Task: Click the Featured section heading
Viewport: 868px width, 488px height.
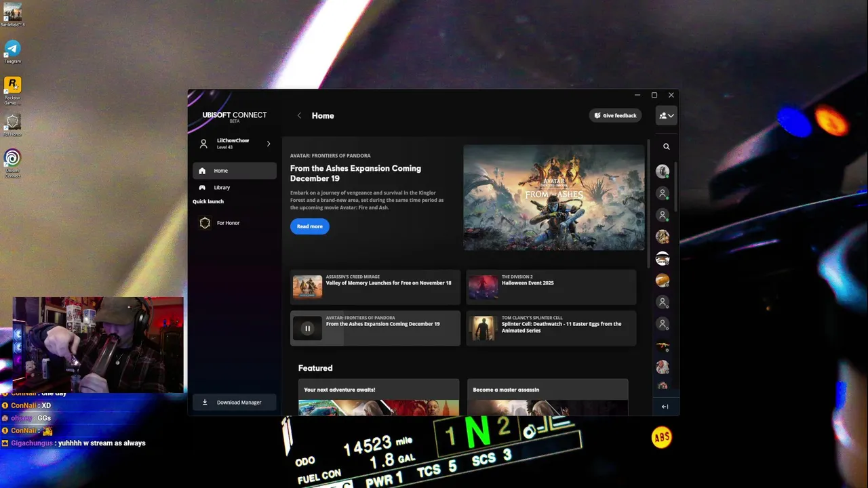Action: (x=315, y=368)
